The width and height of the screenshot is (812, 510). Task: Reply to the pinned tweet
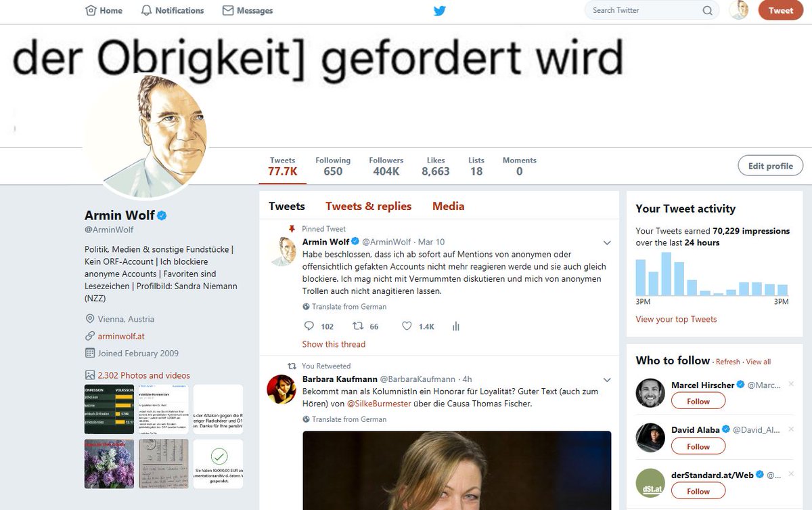[x=310, y=326]
